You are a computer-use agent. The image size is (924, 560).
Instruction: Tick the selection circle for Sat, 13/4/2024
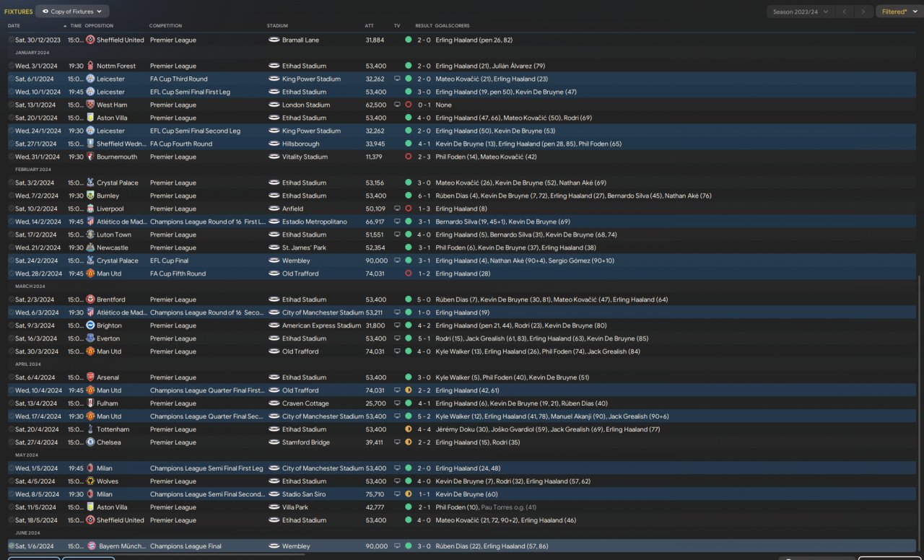coord(12,403)
